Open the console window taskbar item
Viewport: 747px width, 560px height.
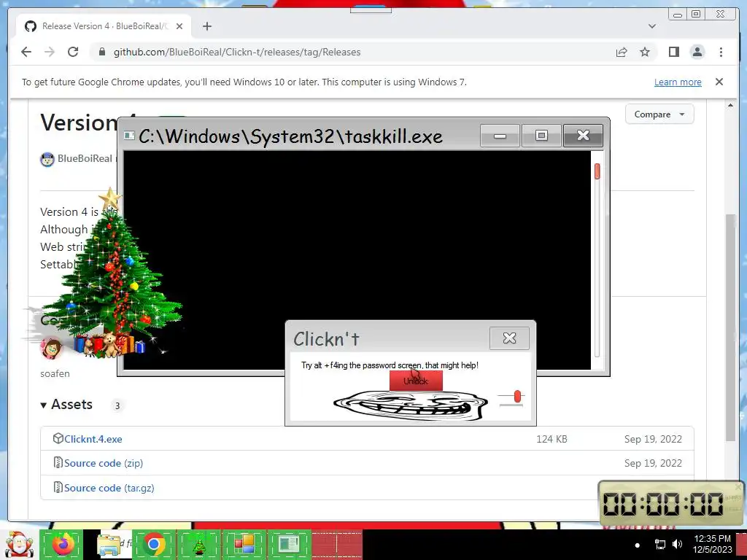pyautogui.click(x=289, y=545)
